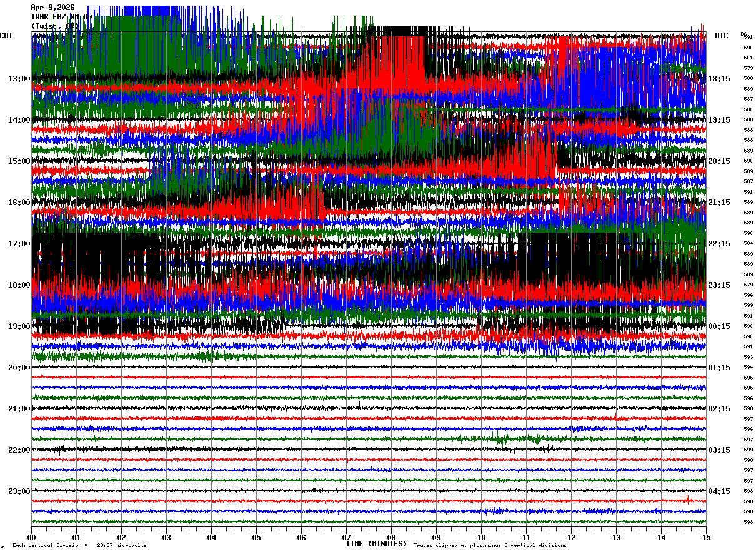Click the '03' minute axis label
This screenshot has width=756, height=554.
[166, 537]
